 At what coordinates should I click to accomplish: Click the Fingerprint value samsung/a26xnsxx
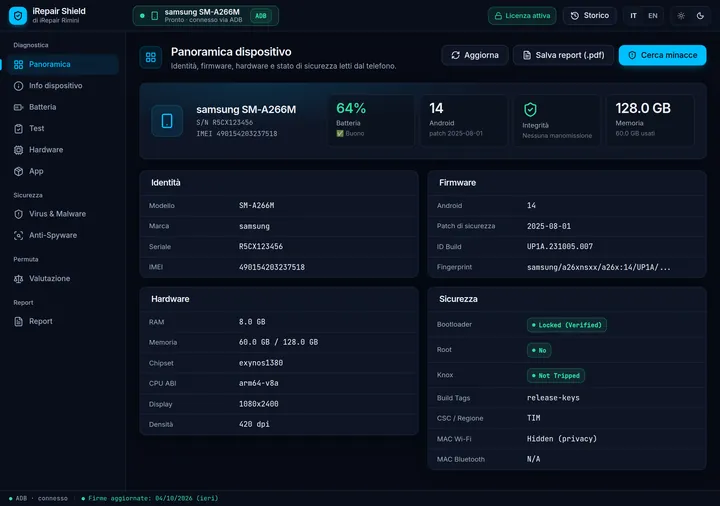pos(599,267)
